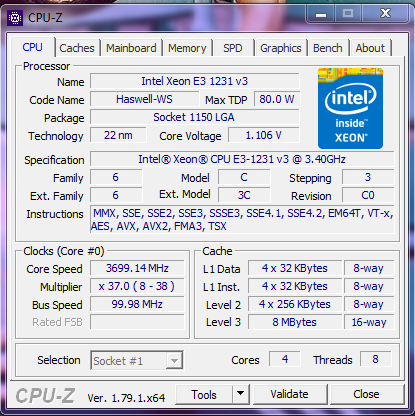Viewport: 415px width, 416px height.
Task: Click the Family value 6
Action: [x=116, y=177]
